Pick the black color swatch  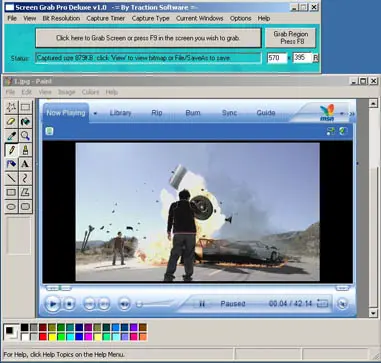click(25, 327)
